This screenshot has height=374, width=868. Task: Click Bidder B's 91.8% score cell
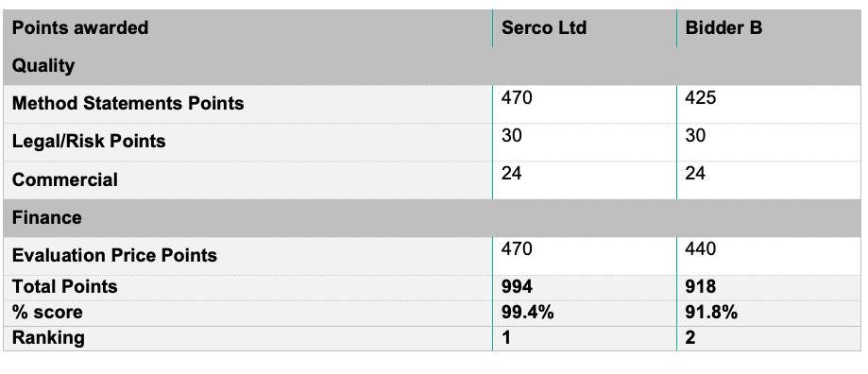769,313
